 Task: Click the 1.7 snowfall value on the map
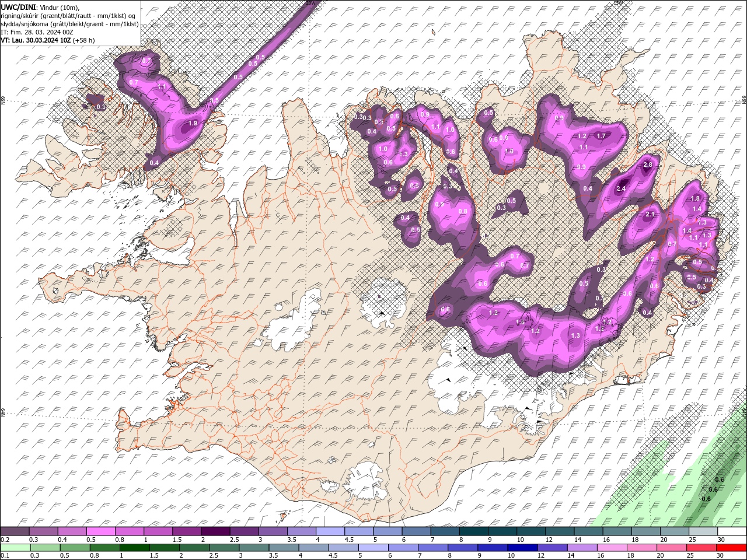(x=601, y=136)
